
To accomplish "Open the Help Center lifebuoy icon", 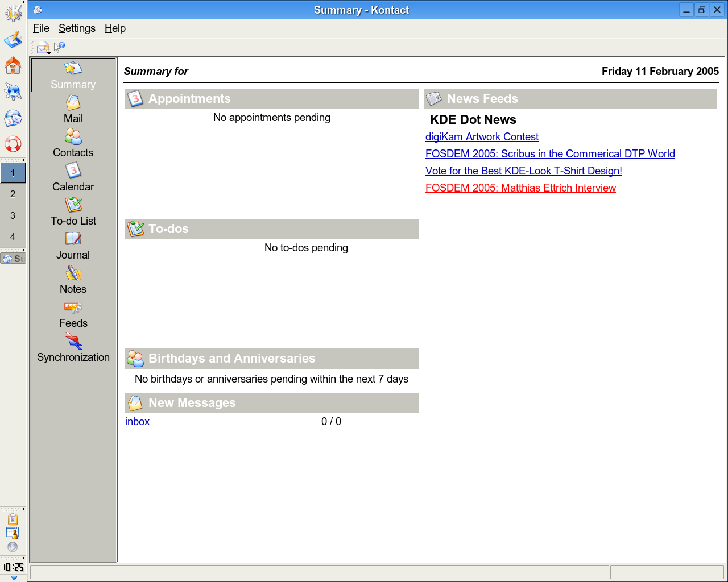I will (13, 144).
